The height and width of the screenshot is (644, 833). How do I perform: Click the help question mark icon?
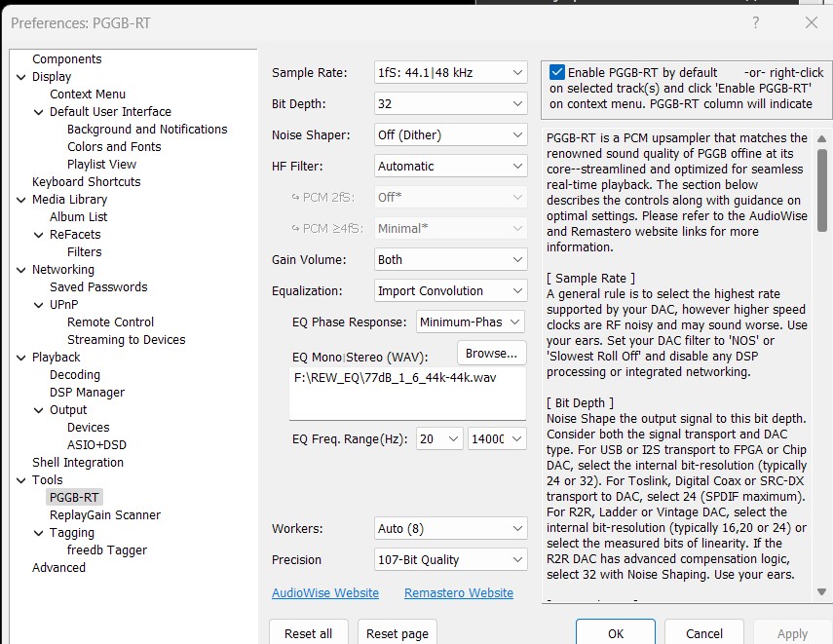[756, 22]
